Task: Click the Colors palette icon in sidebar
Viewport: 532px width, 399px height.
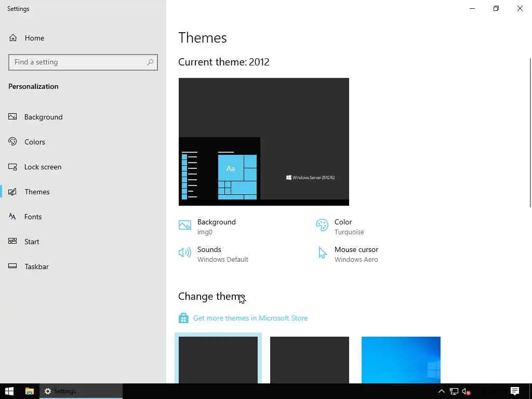Action: point(12,141)
